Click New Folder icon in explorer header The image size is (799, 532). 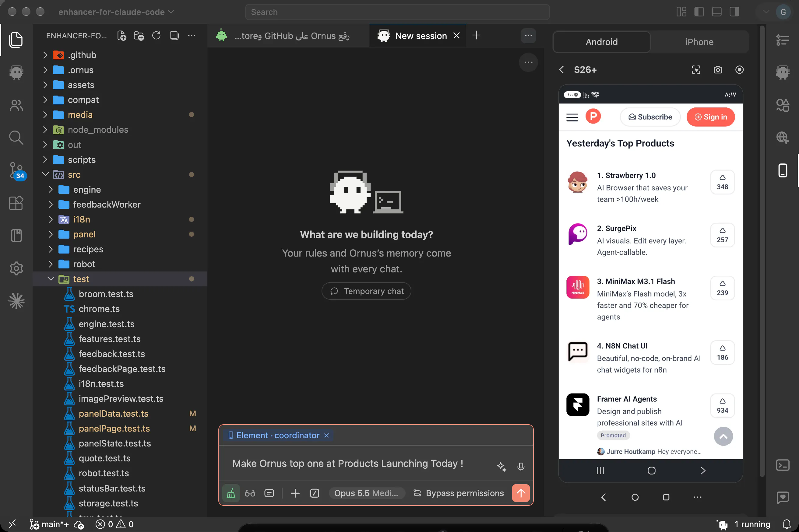pyautogui.click(x=139, y=36)
